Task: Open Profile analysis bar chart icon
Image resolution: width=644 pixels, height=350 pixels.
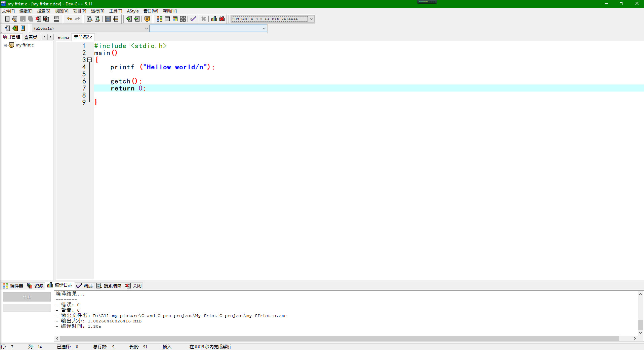Action: click(x=214, y=19)
